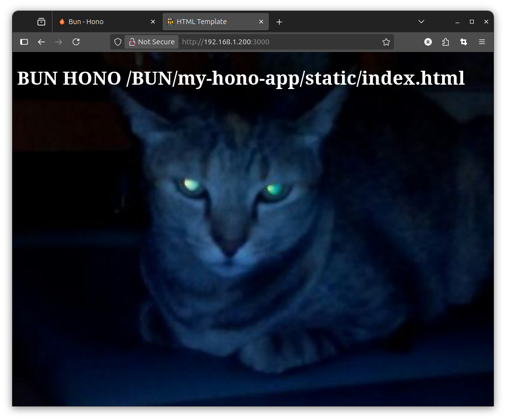Show Not Secure connection info
The width and height of the screenshot is (506, 420).
[152, 42]
